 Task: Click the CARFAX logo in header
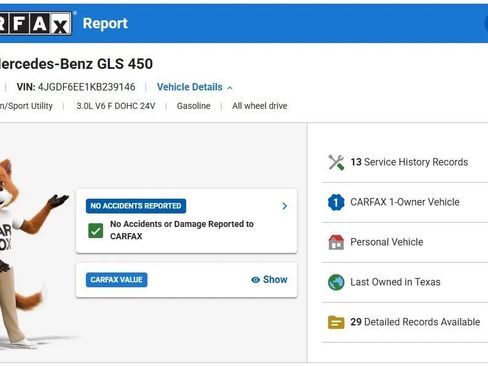[x=35, y=23]
